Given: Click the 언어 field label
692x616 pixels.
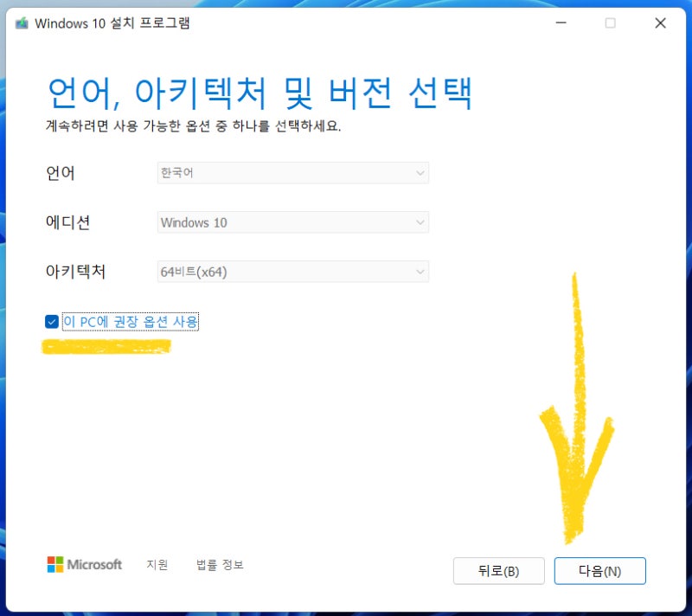Looking at the screenshot, I should click(61, 172).
